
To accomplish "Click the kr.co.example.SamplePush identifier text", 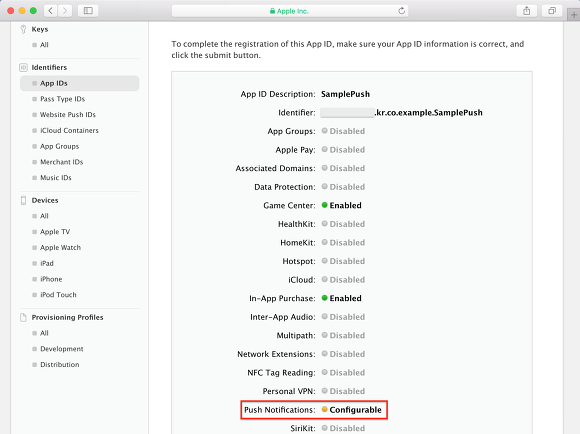I will click(x=429, y=112).
